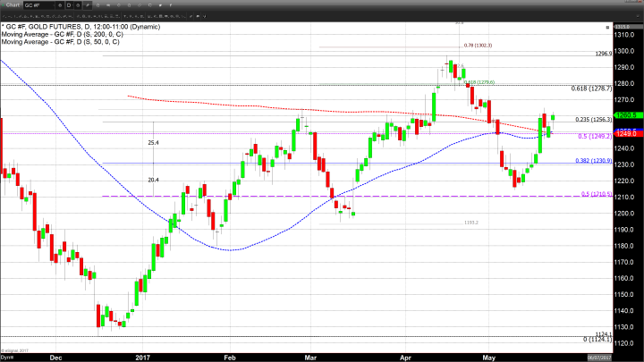Click the magenta 0.5 (1249.2) level label
Image resolution: width=644 pixels, height=362 pixels.
click(595, 136)
